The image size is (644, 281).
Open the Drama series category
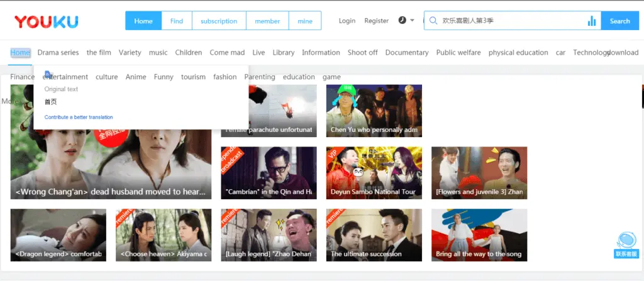(58, 53)
